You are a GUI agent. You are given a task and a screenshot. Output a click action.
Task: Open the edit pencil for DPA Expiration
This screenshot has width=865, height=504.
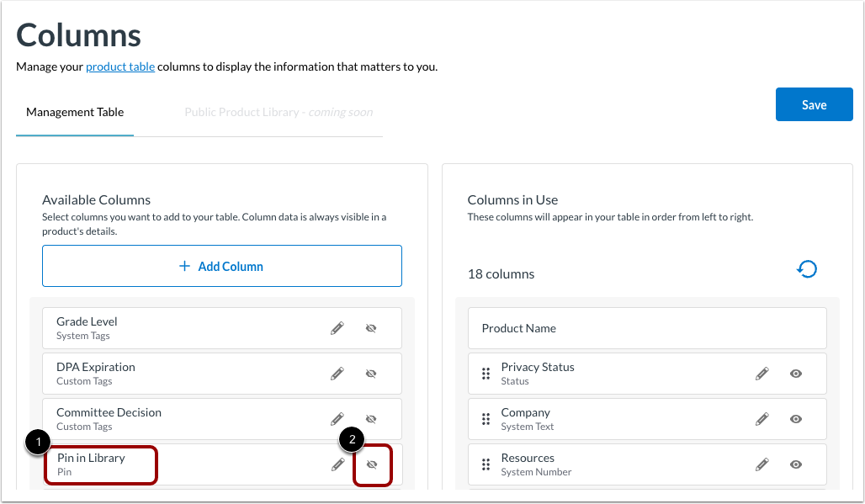click(337, 373)
